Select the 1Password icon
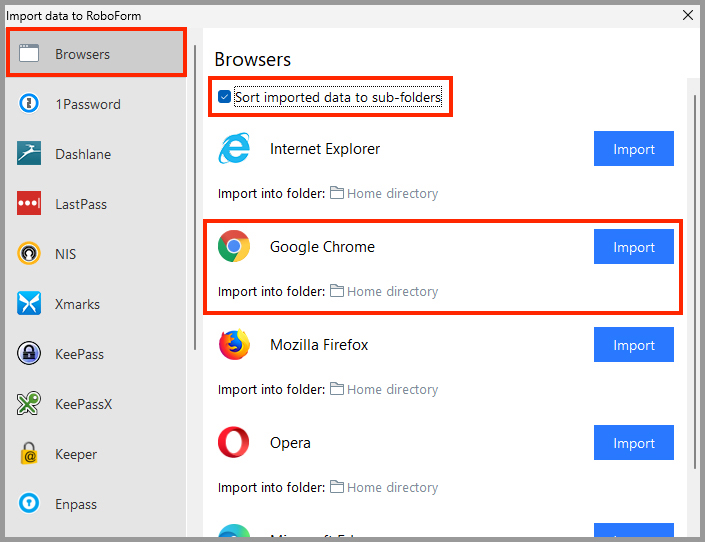This screenshot has height=542, width=705. pos(30,104)
